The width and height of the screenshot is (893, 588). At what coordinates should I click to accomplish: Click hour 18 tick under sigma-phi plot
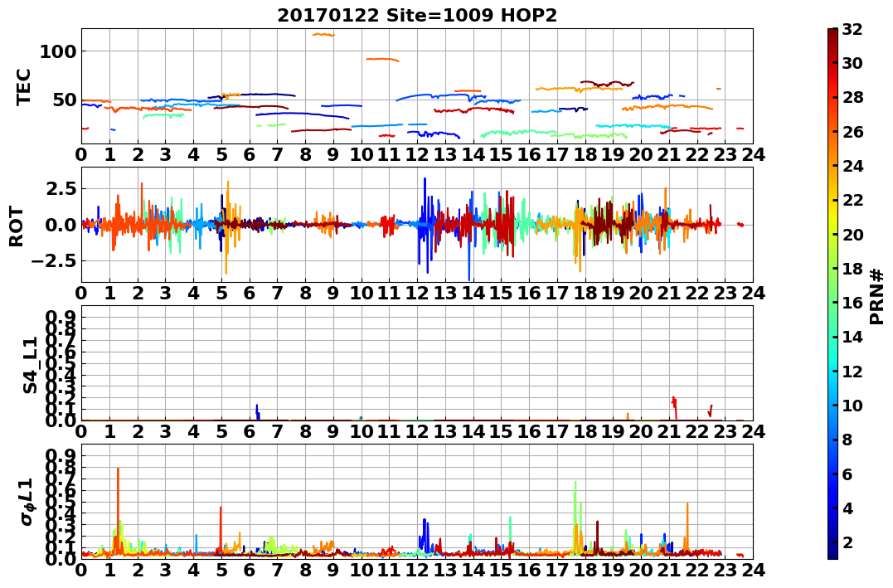coord(585,570)
